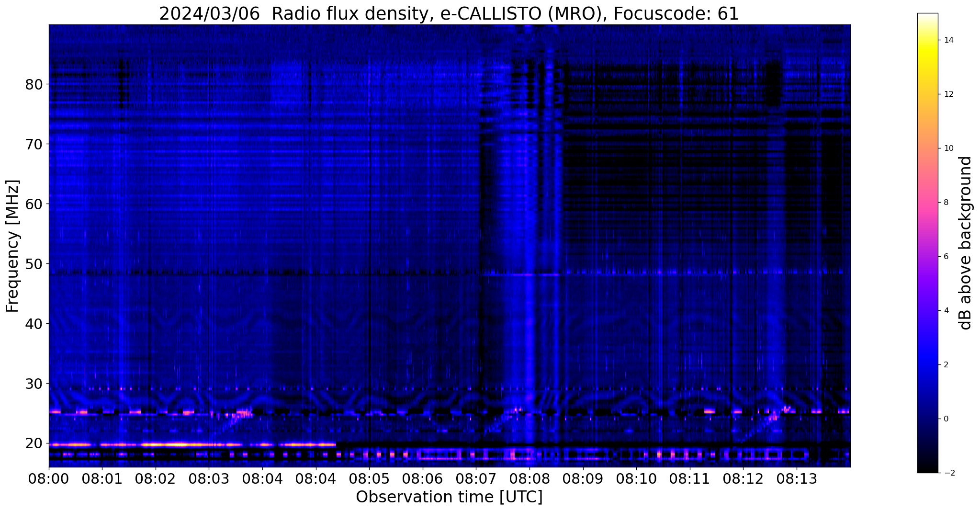
Task: Click the 08:02 time tick label
Action: click(x=155, y=479)
